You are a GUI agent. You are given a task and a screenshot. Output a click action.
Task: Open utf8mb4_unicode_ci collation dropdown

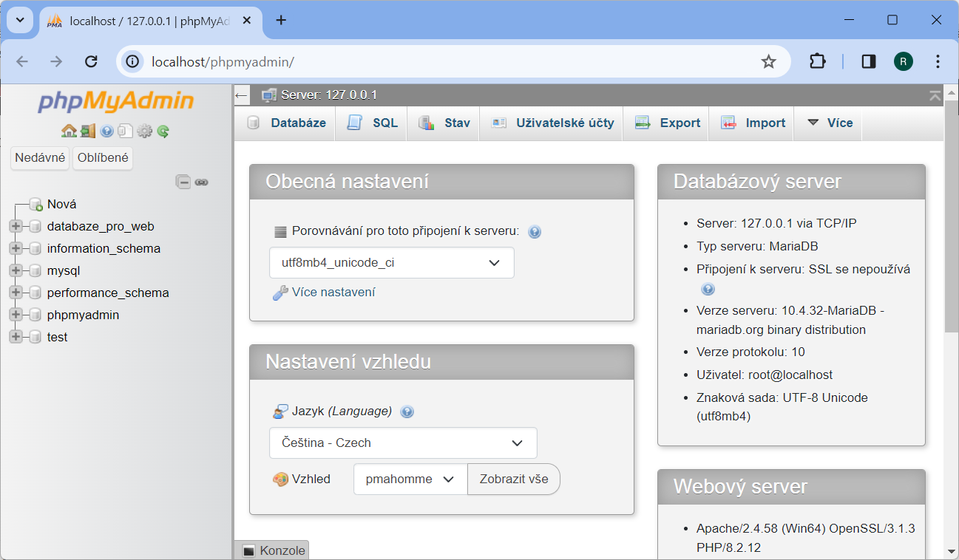click(392, 262)
